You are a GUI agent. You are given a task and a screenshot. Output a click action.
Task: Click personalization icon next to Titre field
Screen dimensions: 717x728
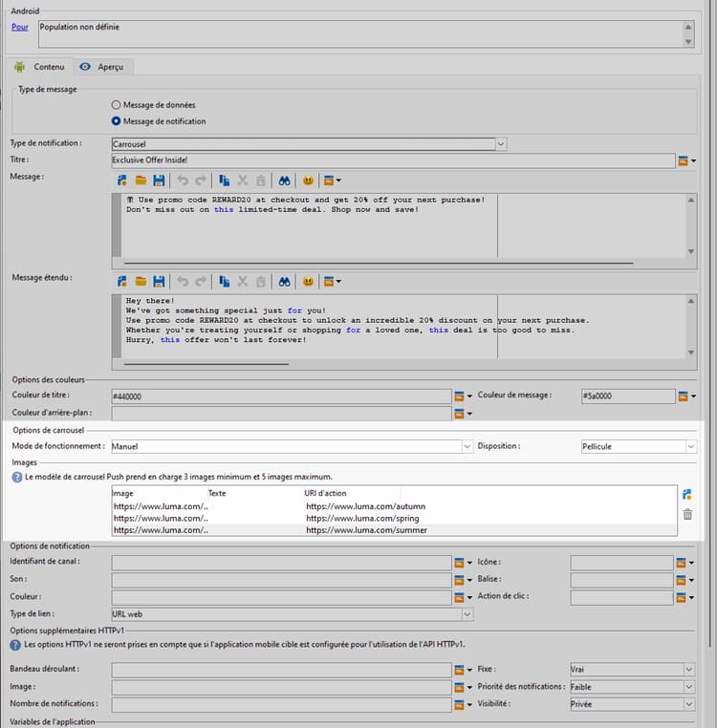click(x=684, y=161)
